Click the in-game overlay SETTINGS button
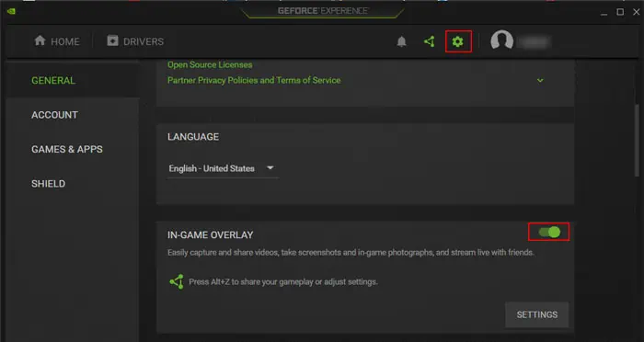 [x=536, y=314]
